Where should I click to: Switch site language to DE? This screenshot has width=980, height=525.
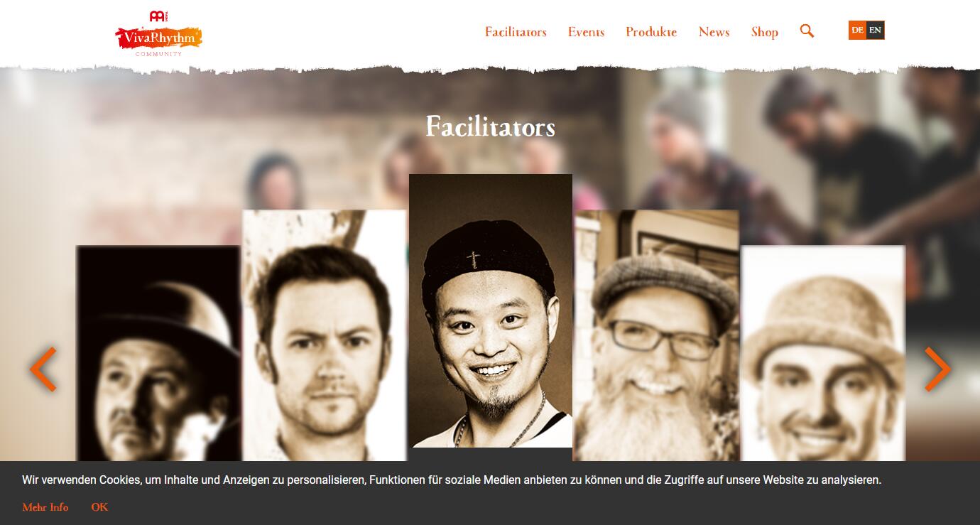[x=857, y=30]
